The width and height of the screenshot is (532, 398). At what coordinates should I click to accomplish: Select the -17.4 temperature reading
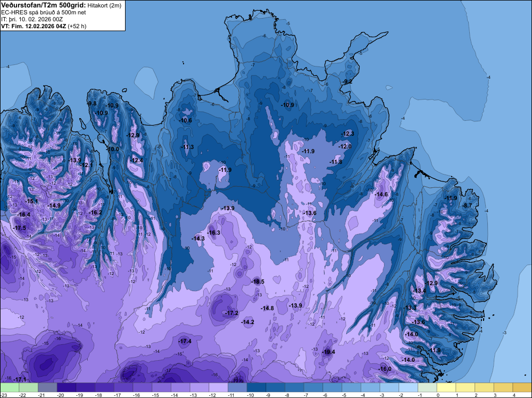(185, 342)
